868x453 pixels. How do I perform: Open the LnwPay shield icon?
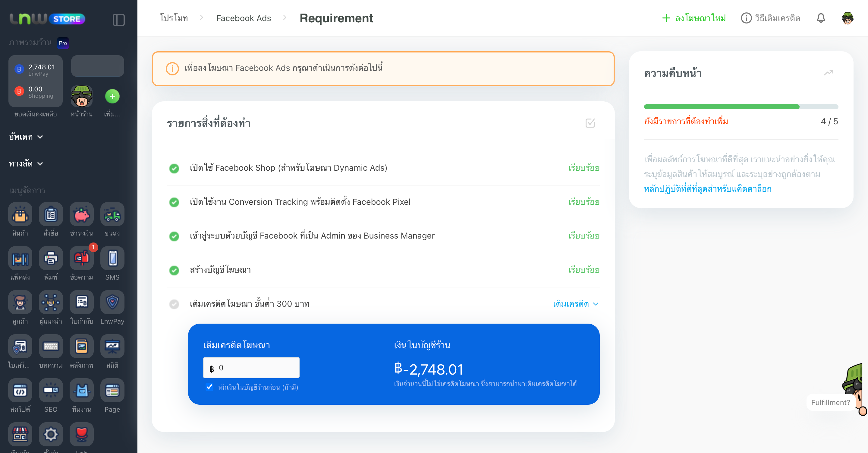(112, 302)
